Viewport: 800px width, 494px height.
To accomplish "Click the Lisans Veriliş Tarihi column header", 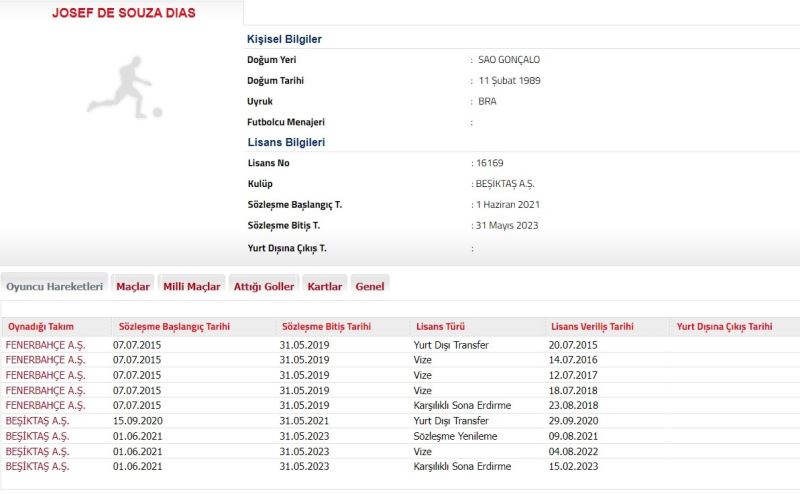I will [x=592, y=327].
